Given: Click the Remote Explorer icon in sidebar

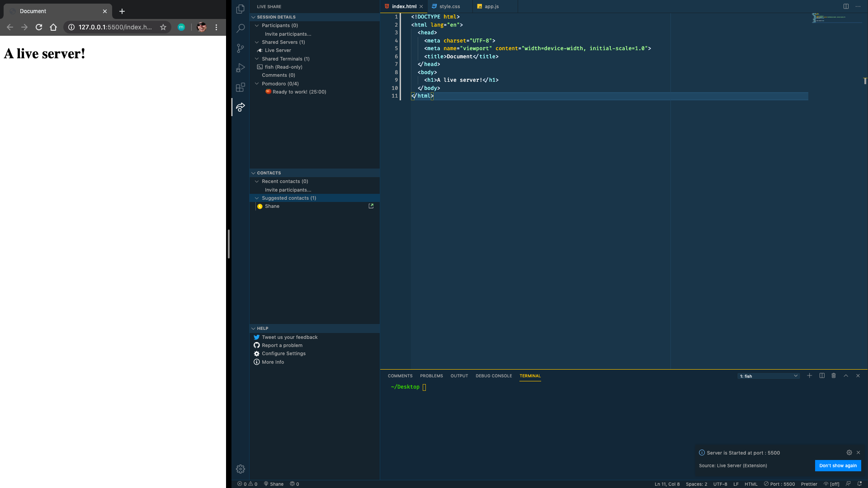Looking at the screenshot, I should tap(240, 107).
